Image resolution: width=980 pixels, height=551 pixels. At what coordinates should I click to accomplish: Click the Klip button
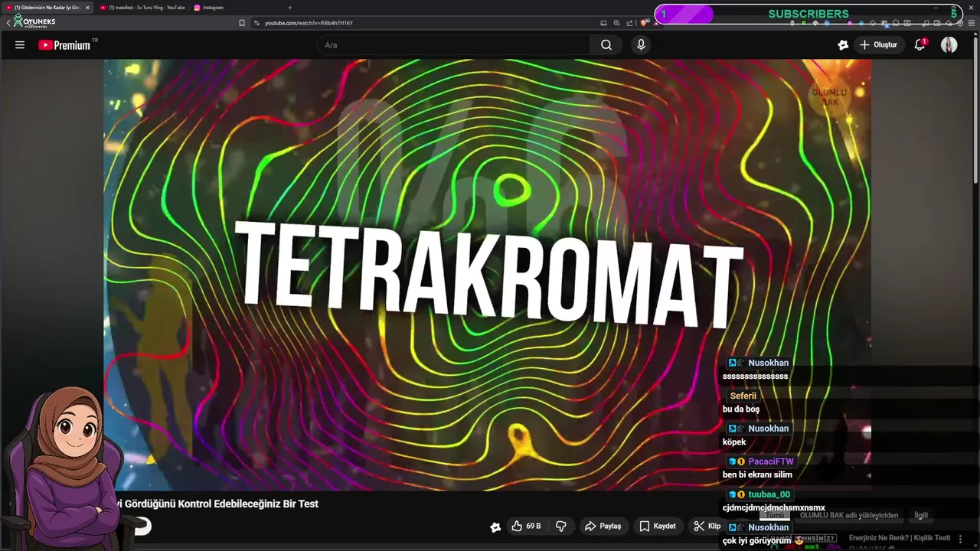tap(707, 527)
